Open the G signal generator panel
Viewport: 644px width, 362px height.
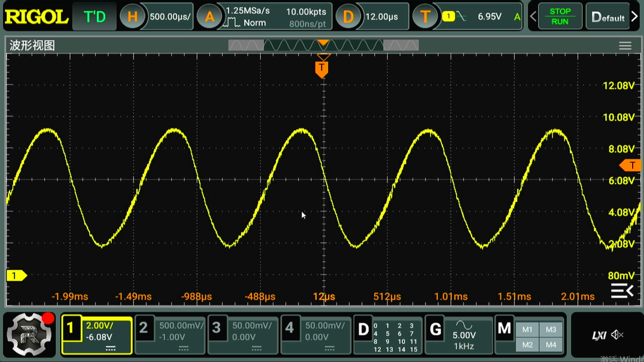point(435,329)
